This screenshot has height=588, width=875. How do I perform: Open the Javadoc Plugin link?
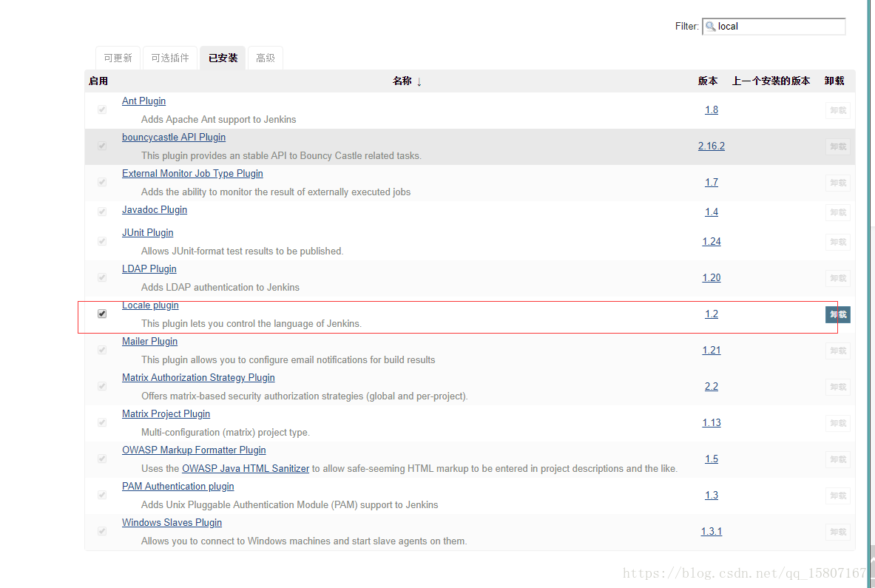coord(155,210)
